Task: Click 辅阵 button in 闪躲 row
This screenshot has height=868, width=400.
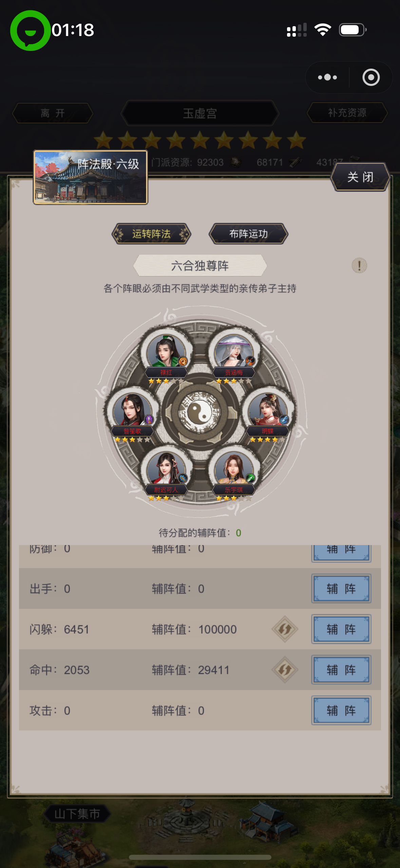Action: pyautogui.click(x=341, y=629)
